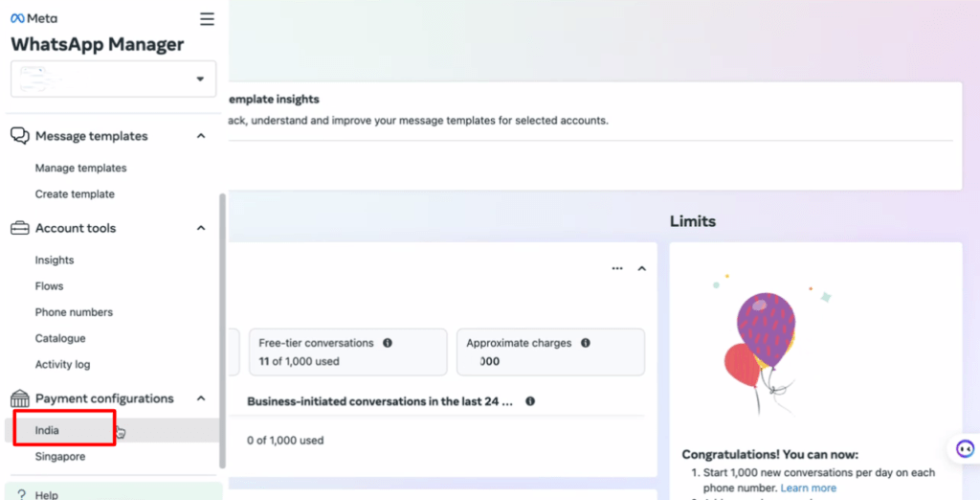The height and width of the screenshot is (500, 980).
Task: Click the Free-tier conversations info icon
Action: tap(388, 343)
